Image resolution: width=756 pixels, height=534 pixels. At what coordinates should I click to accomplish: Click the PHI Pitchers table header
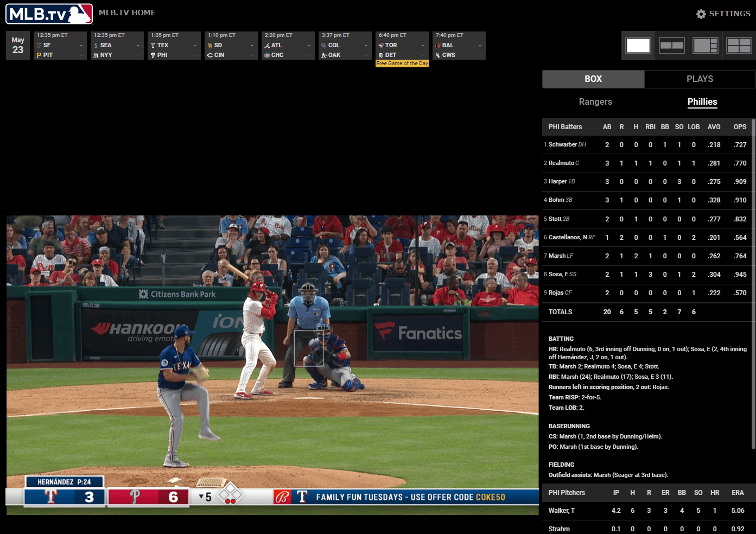pyautogui.click(x=567, y=493)
